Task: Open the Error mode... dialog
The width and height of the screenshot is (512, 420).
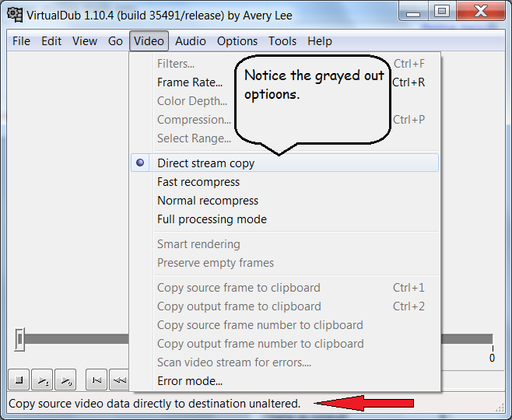Action: coord(285,381)
